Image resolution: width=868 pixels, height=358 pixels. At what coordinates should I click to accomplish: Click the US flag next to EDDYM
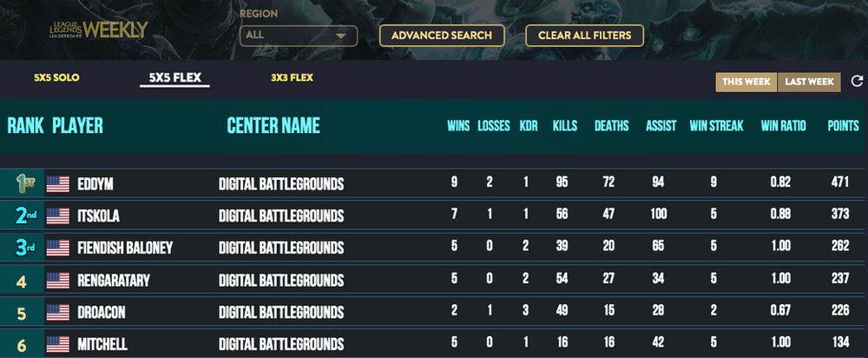point(57,184)
